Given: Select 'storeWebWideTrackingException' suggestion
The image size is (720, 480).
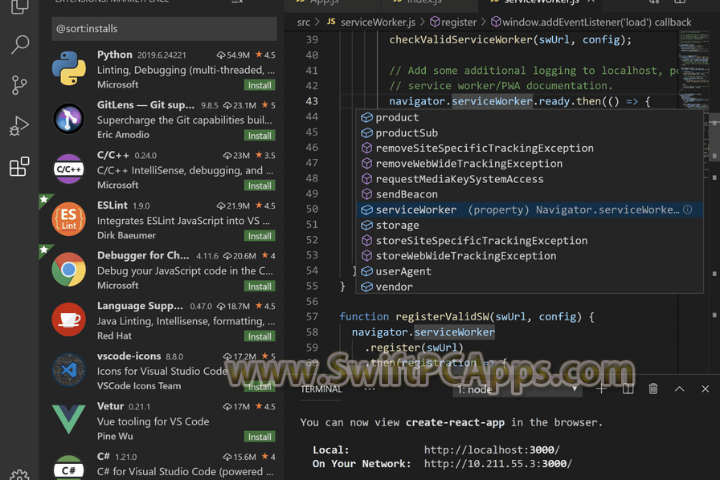Looking at the screenshot, I should tap(529, 256).
